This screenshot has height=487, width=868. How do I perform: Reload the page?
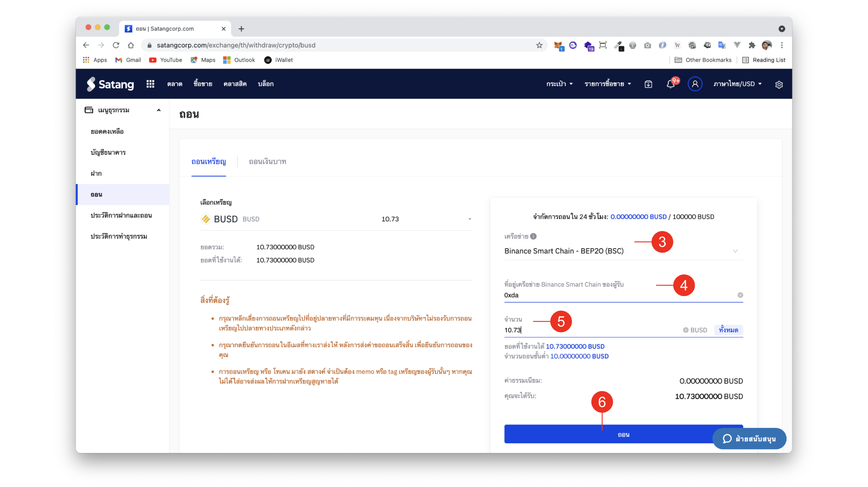(x=116, y=45)
